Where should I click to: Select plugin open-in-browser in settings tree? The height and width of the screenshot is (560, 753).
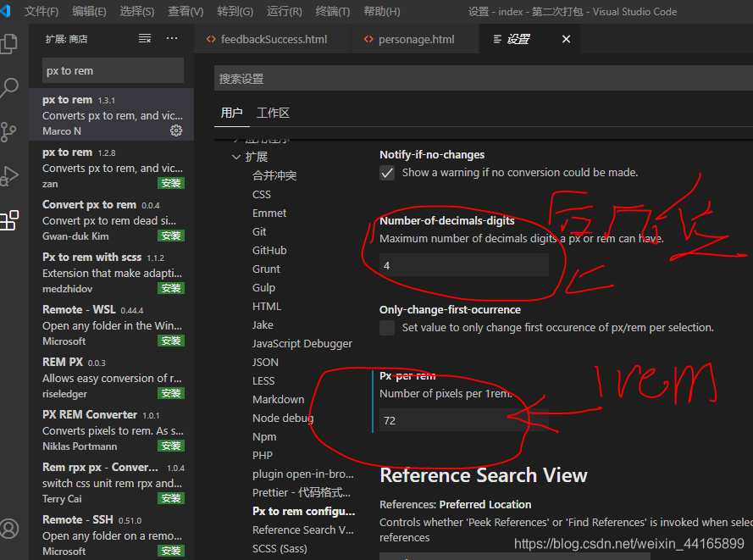303,474
